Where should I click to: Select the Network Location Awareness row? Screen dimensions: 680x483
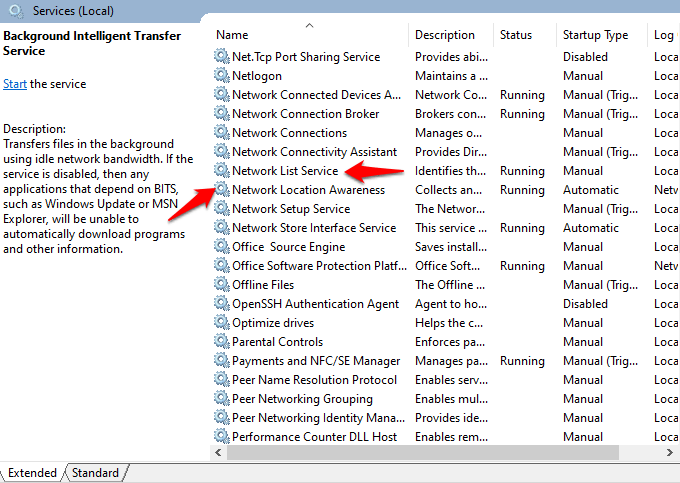click(x=445, y=189)
